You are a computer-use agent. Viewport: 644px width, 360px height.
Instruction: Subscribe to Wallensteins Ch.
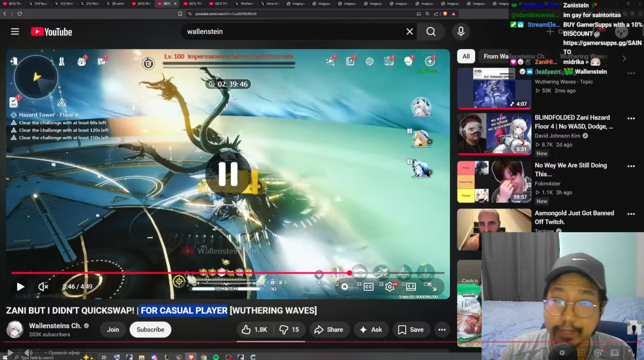[x=150, y=330]
